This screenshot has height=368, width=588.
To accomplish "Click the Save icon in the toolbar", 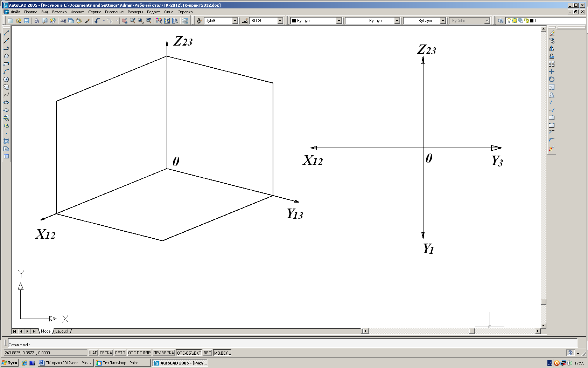I will pyautogui.click(x=27, y=21).
